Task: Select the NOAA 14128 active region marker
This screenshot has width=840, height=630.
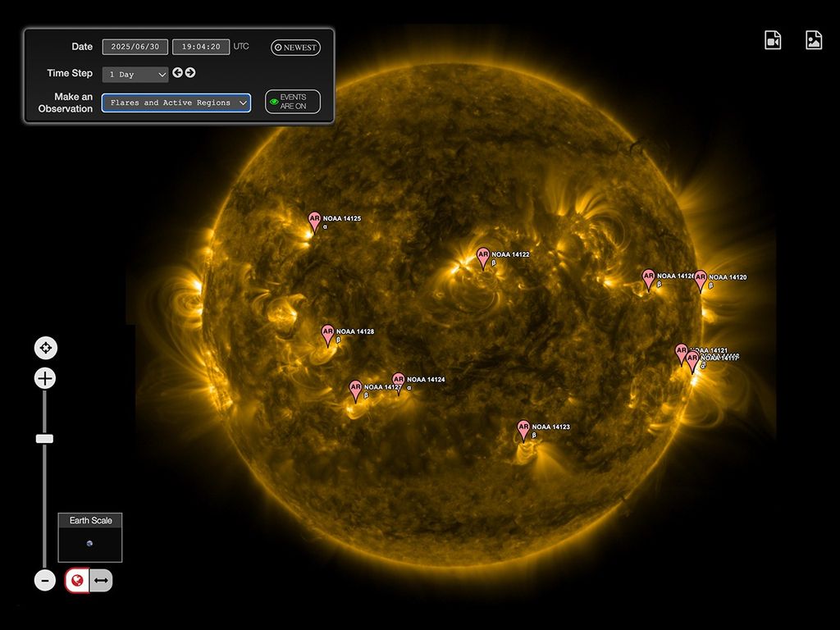Action: pyautogui.click(x=328, y=336)
